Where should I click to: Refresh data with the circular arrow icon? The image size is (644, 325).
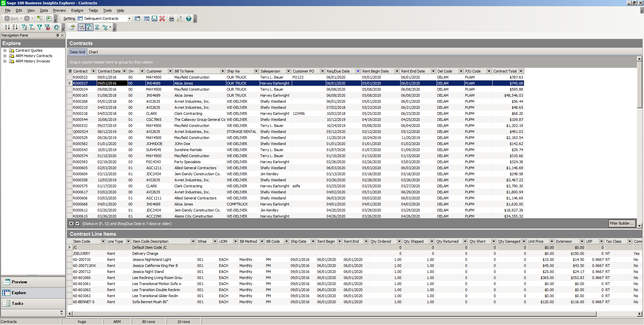click(57, 27)
